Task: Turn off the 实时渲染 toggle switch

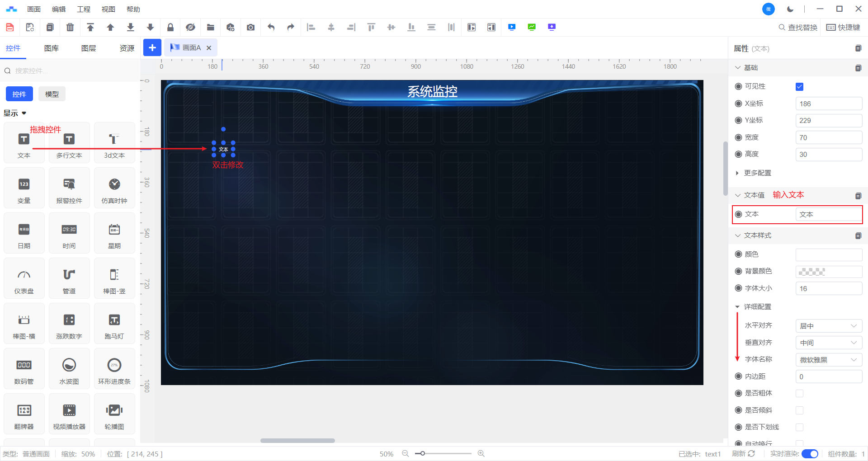Action: pyautogui.click(x=810, y=454)
